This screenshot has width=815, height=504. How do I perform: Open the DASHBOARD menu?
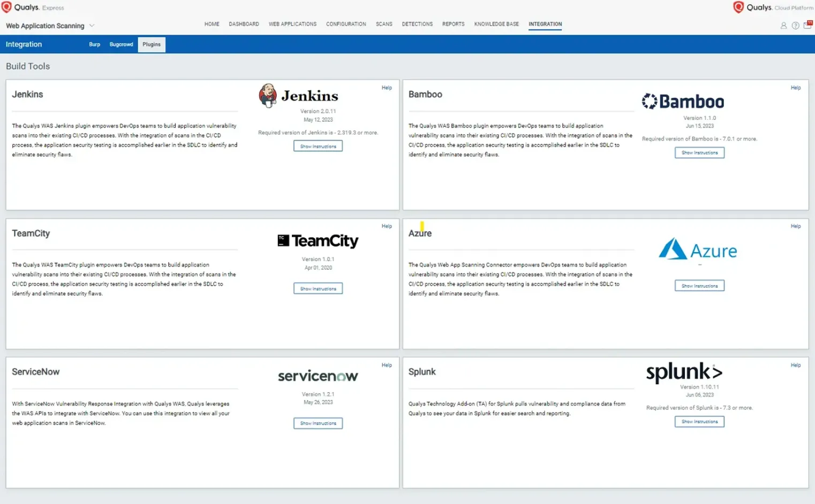pyautogui.click(x=244, y=24)
